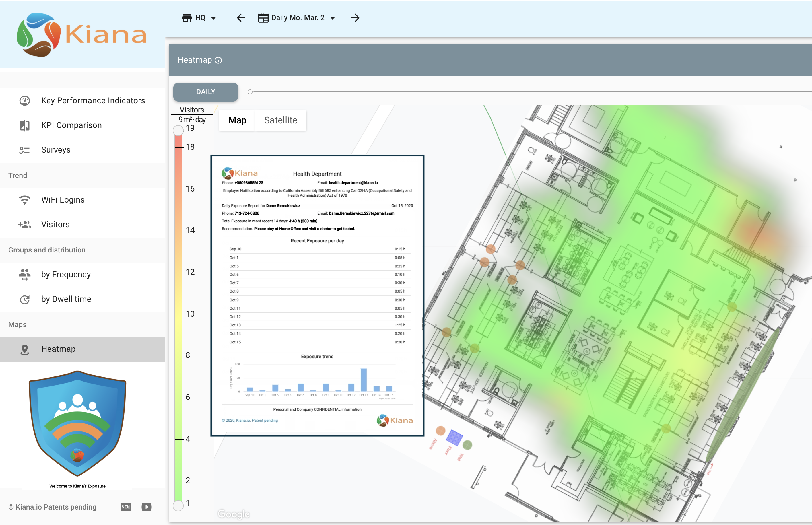The height and width of the screenshot is (525, 812).
Task: Click the KPI gauge icon
Action: pyautogui.click(x=25, y=101)
